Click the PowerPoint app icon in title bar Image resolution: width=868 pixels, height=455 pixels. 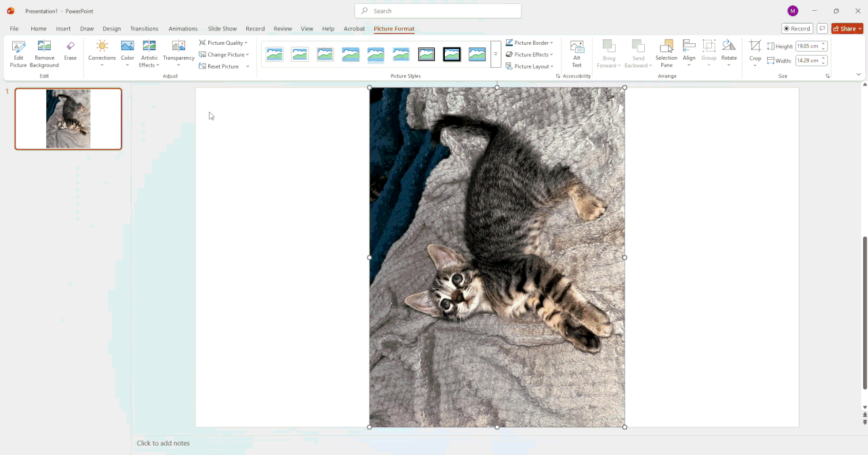[x=10, y=11]
